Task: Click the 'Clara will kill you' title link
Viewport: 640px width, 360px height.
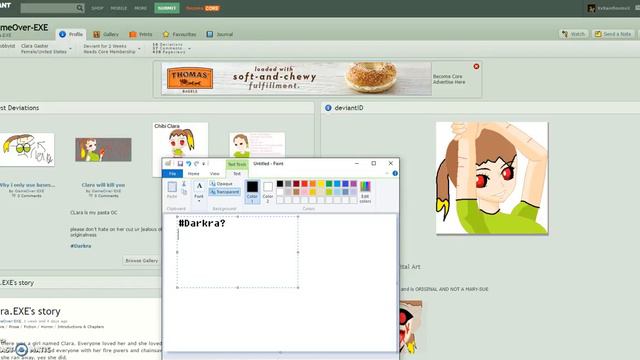Action: (103, 185)
